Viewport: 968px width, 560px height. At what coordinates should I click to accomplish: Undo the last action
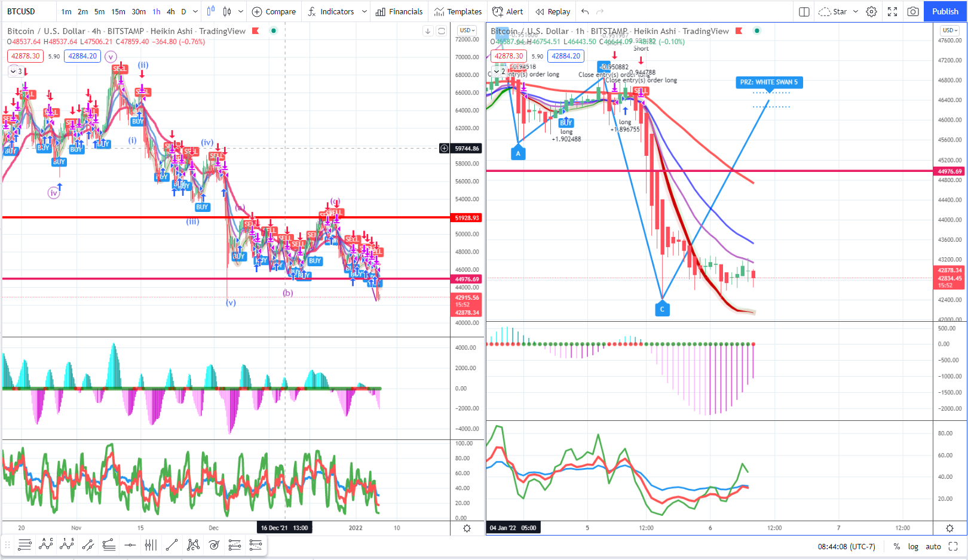coord(585,11)
